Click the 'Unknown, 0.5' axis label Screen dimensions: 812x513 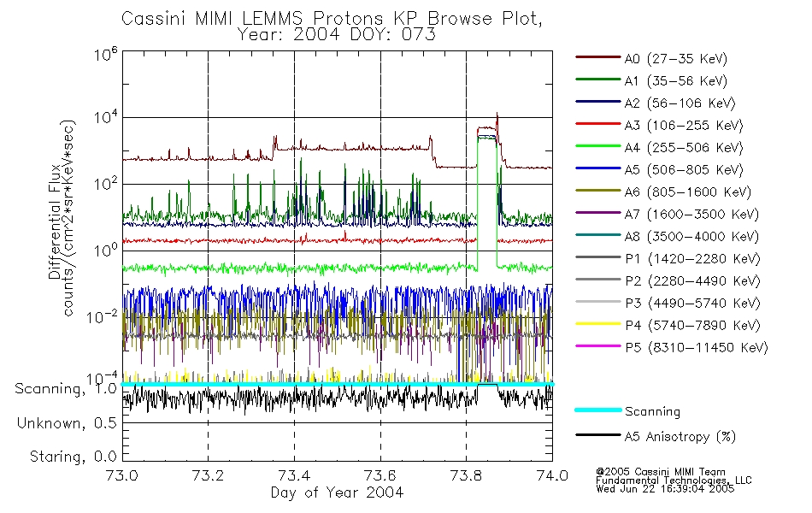[x=67, y=423]
